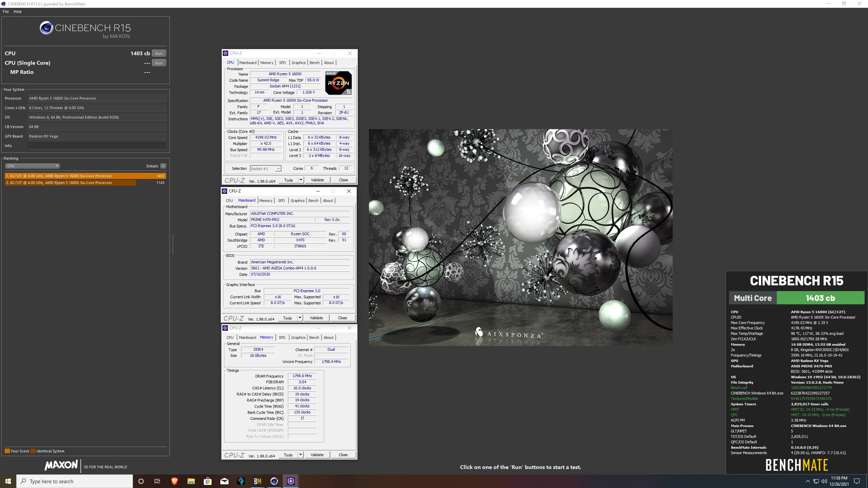This screenshot has width=868, height=488.
Task: Expand Tools dropdown arrow in Mainboard CPU-Z window
Action: pyautogui.click(x=300, y=318)
